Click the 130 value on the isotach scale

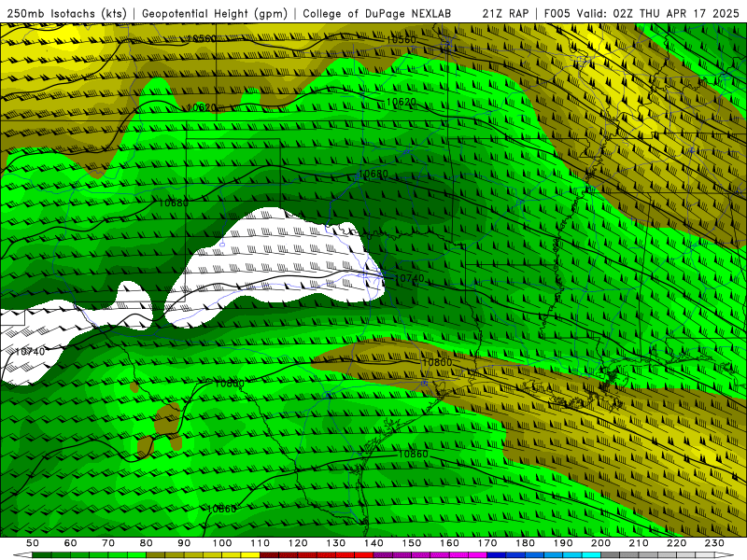(x=336, y=543)
